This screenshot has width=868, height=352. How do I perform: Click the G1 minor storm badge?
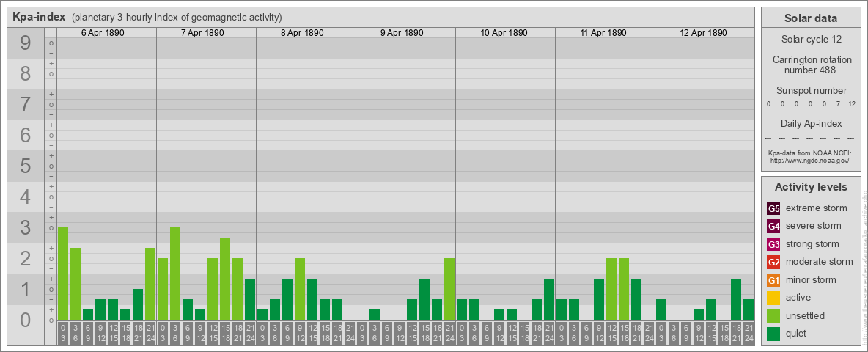coord(773,279)
